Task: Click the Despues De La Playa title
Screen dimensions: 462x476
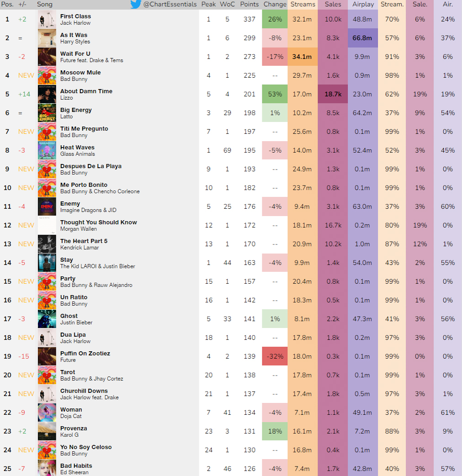Action: (91, 166)
